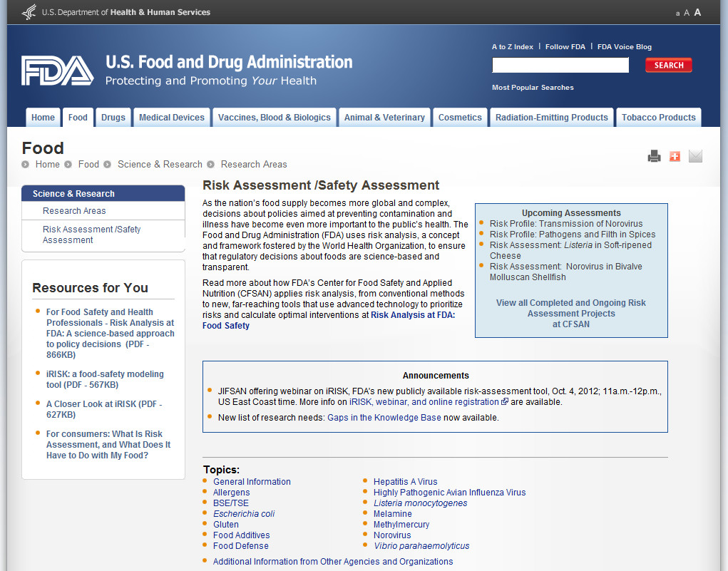The image size is (728, 571).
Task: Open the Methylmercury topic
Action: (401, 525)
